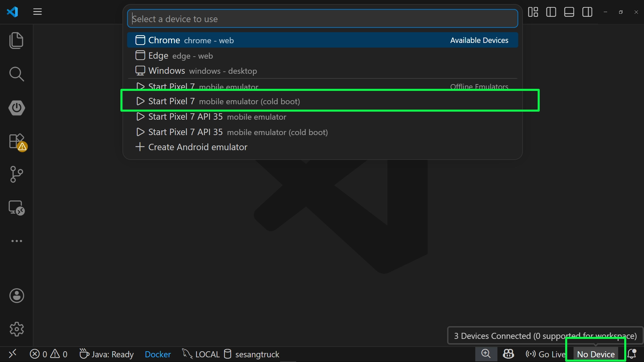The height and width of the screenshot is (362, 644).
Task: Open Accounts profile icon
Action: pos(16,296)
